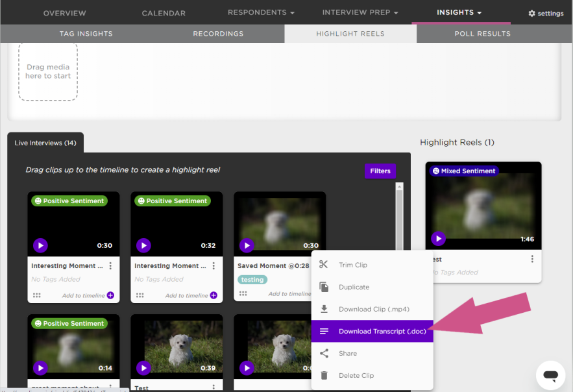The width and height of the screenshot is (573, 392).
Task: Click the Highlight Reels (1) heading
Action: point(457,143)
